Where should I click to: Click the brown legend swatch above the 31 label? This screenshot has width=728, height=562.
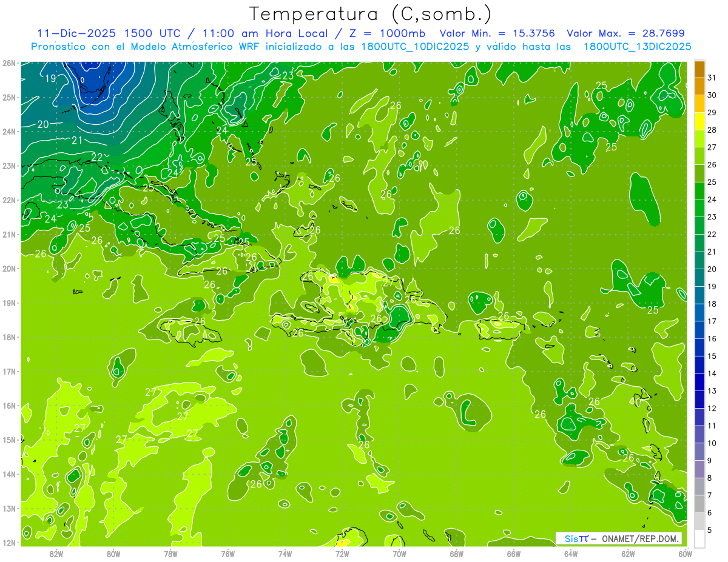pyautogui.click(x=699, y=69)
